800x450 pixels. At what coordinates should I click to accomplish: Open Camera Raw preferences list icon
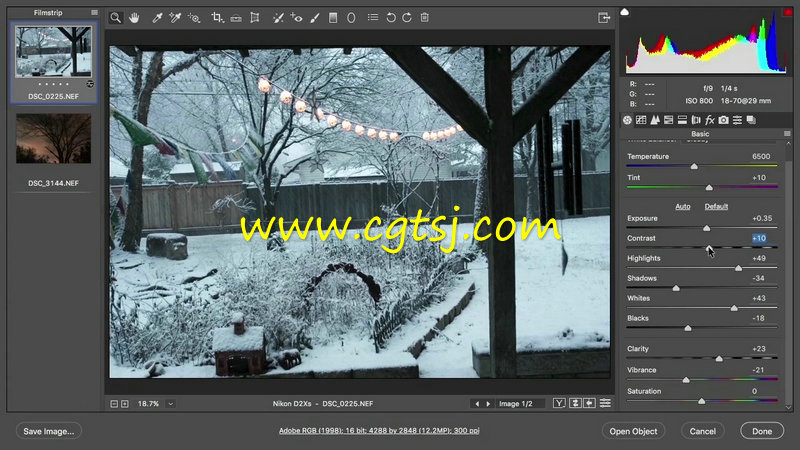pos(373,17)
